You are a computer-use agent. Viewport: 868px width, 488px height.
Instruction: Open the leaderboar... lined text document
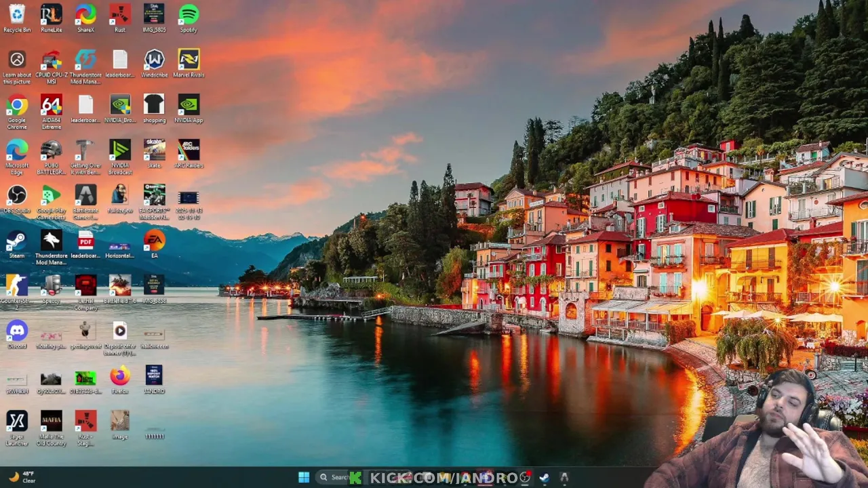click(120, 63)
